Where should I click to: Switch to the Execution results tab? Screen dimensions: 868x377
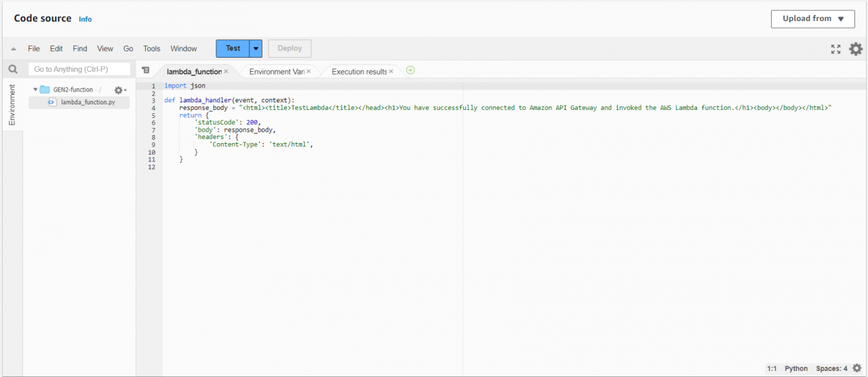pos(358,71)
